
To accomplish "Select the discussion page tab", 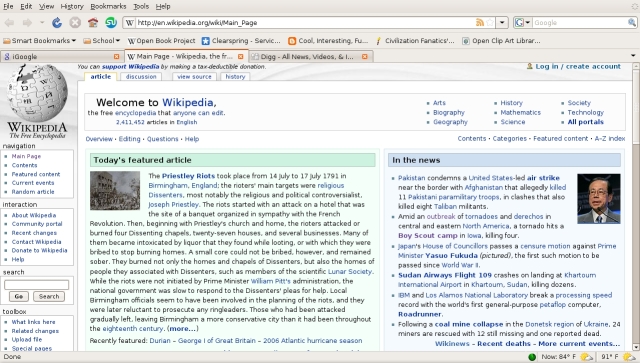I will tap(141, 77).
